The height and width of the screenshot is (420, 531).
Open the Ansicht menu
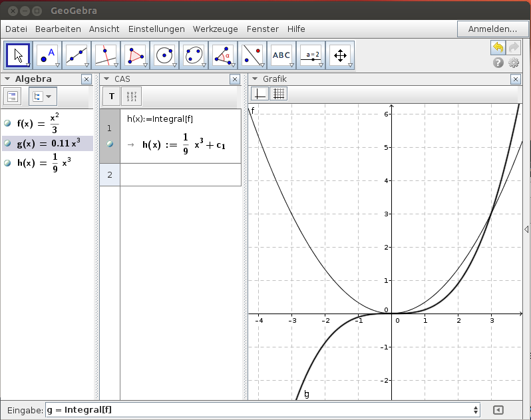(x=104, y=29)
